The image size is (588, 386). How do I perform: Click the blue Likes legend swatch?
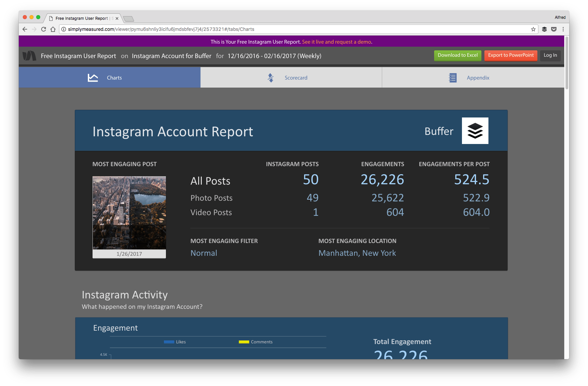[x=169, y=342]
